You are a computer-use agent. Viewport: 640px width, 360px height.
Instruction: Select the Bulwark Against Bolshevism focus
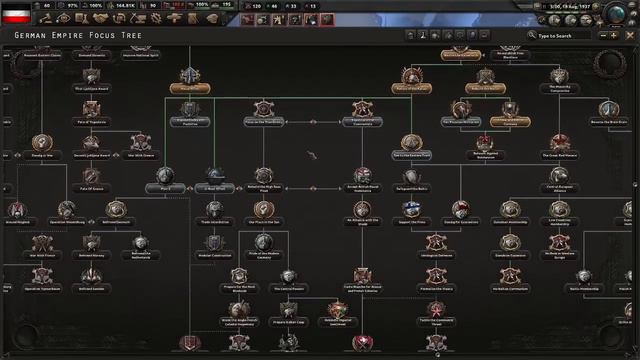point(485,147)
